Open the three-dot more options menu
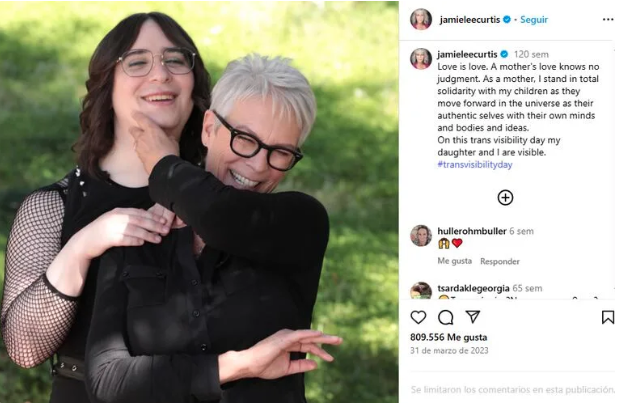The image size is (632, 405). tap(608, 19)
